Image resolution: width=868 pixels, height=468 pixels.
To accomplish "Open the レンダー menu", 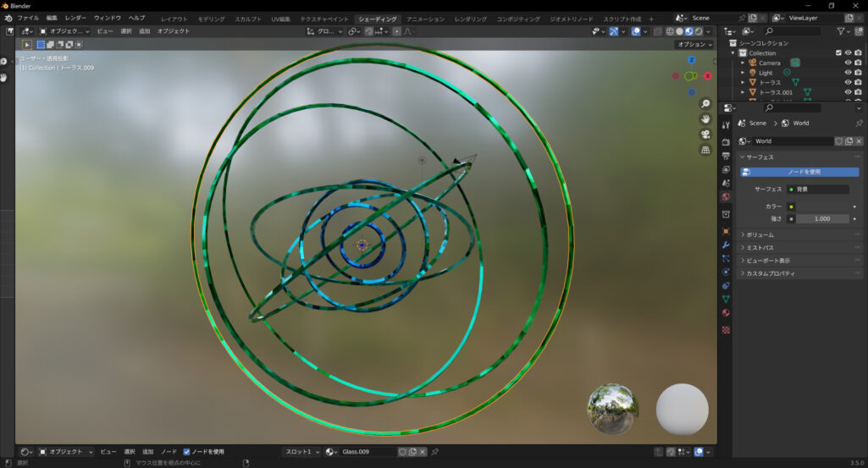I will point(75,19).
